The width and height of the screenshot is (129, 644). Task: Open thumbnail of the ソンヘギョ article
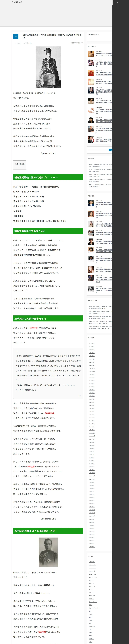click(91, 101)
